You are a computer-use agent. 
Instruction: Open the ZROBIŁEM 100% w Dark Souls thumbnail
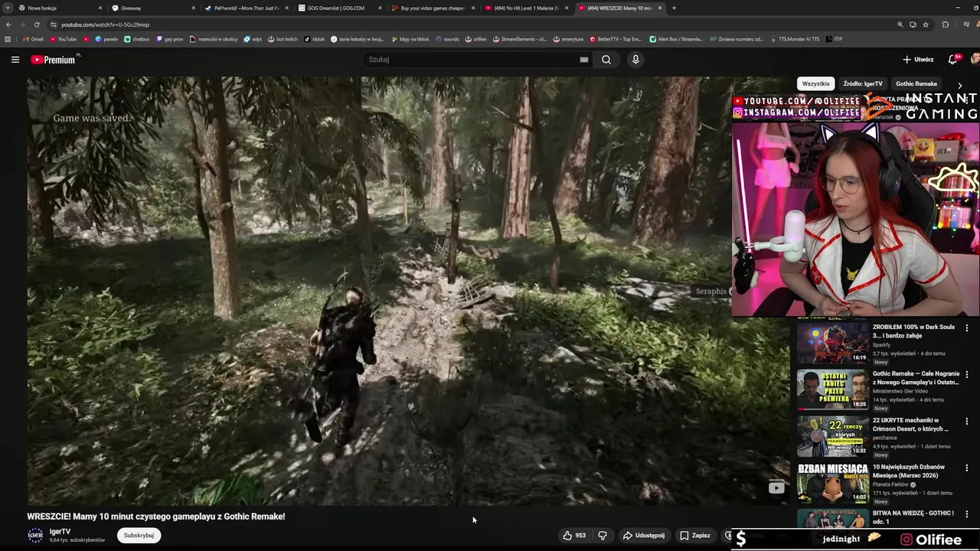coord(832,343)
